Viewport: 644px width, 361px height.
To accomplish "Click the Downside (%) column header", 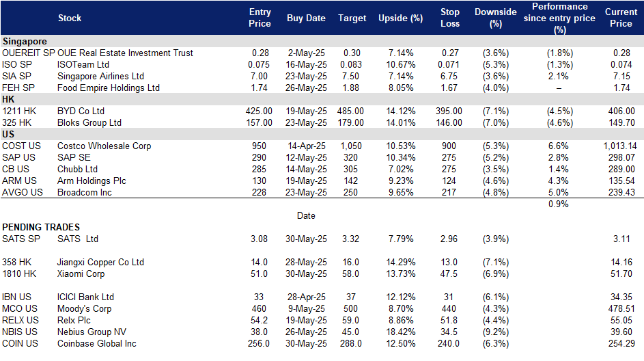I will (x=496, y=18).
